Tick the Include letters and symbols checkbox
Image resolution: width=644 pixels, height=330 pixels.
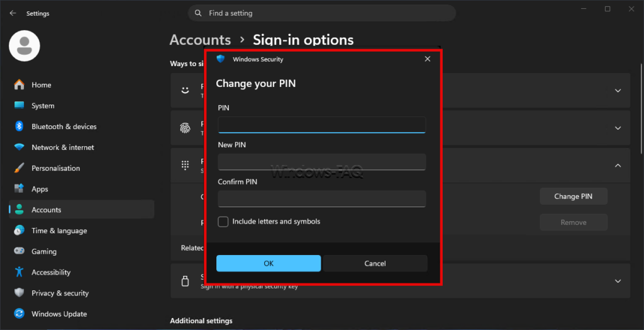pyautogui.click(x=223, y=222)
